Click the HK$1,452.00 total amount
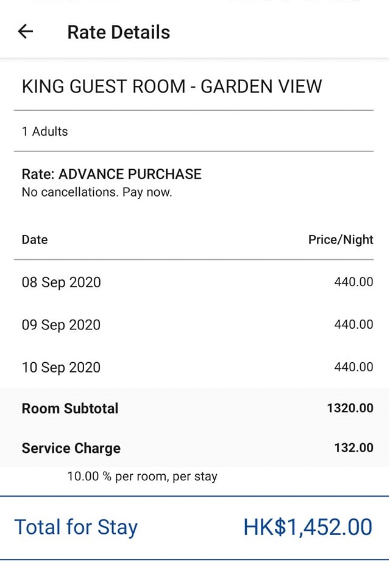Viewport: 390px width, 588px height. coord(308,527)
